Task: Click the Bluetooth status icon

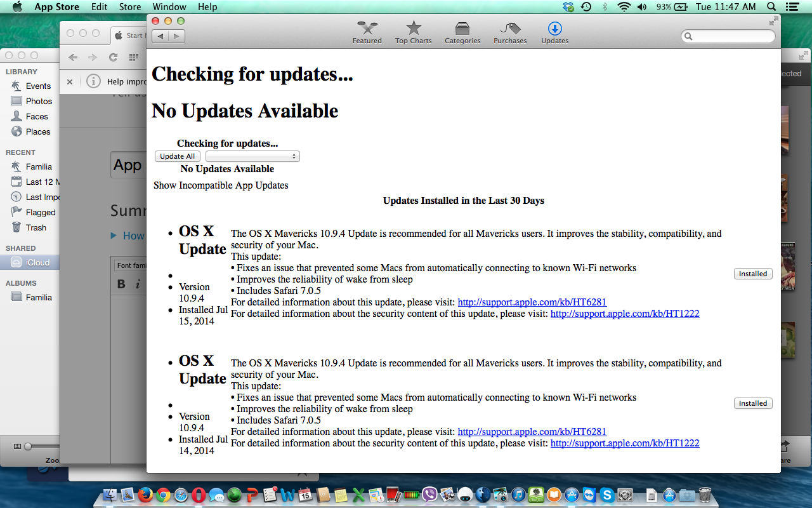Action: coord(605,7)
